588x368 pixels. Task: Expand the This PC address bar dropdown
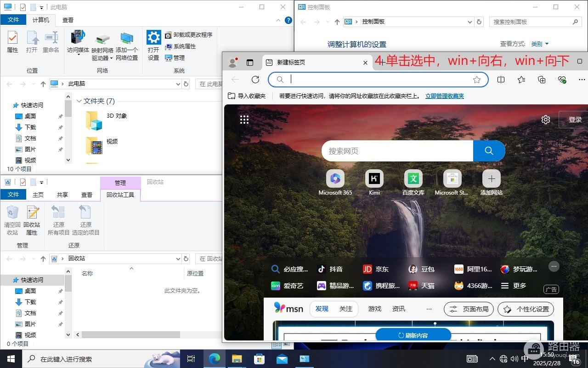tap(178, 84)
